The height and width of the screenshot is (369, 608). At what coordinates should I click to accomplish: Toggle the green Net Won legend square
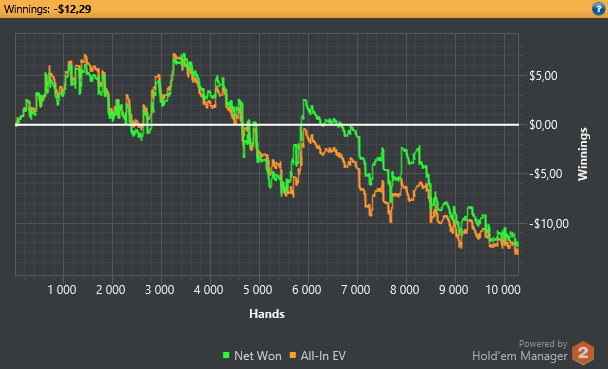226,355
